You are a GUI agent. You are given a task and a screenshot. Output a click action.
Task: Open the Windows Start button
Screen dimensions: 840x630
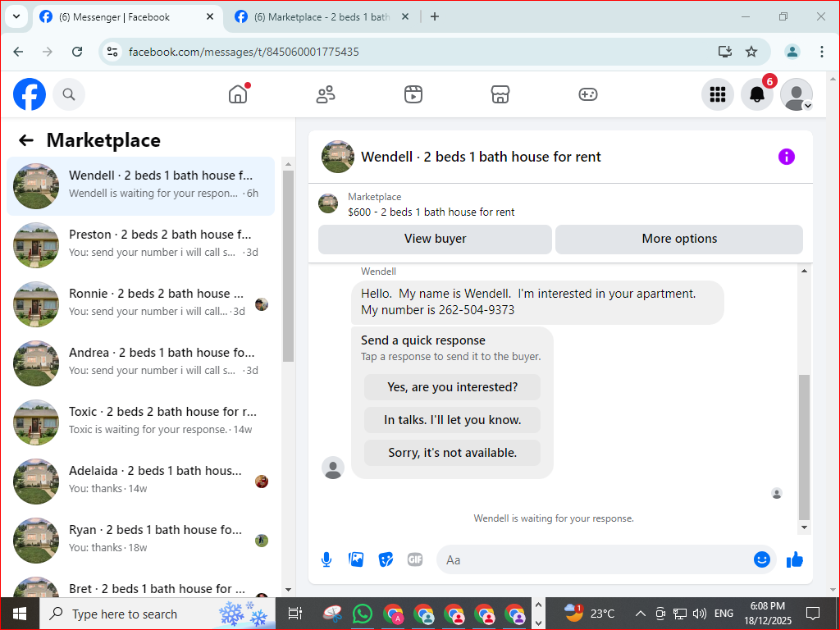point(20,614)
